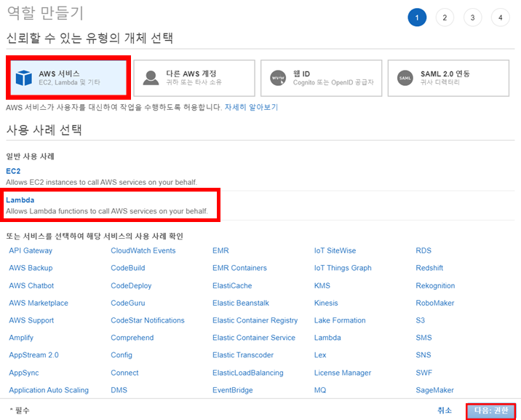Select EMR service link
This screenshot has width=521, height=420.
point(220,250)
